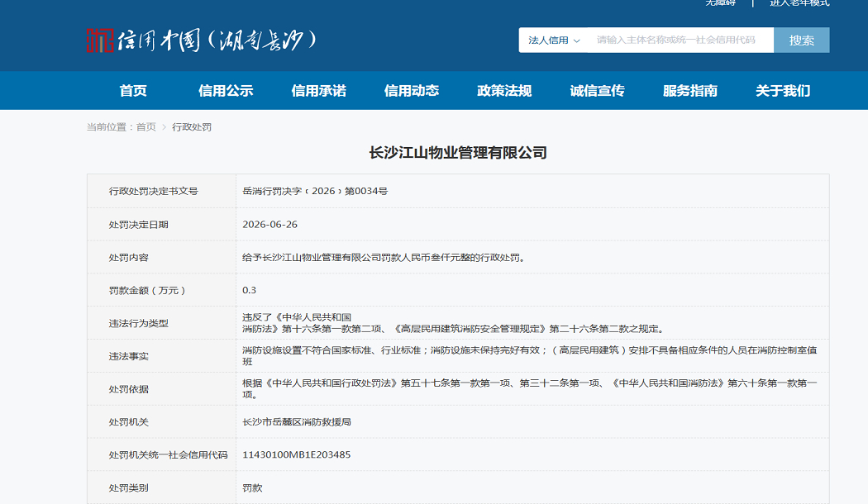Click the 行政处罚 breadcrumb link
868x504 pixels.
pos(192,127)
